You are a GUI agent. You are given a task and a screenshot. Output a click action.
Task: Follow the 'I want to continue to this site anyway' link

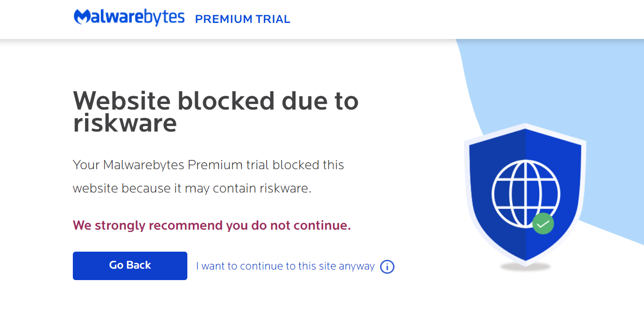tap(285, 266)
